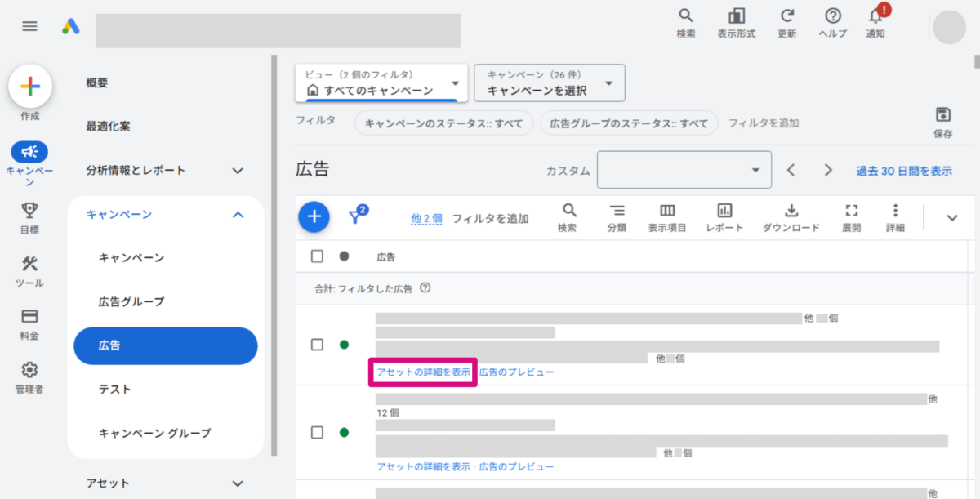Open the 表示形式 appearance icon
This screenshot has width=980, height=499.
pyautogui.click(x=736, y=16)
